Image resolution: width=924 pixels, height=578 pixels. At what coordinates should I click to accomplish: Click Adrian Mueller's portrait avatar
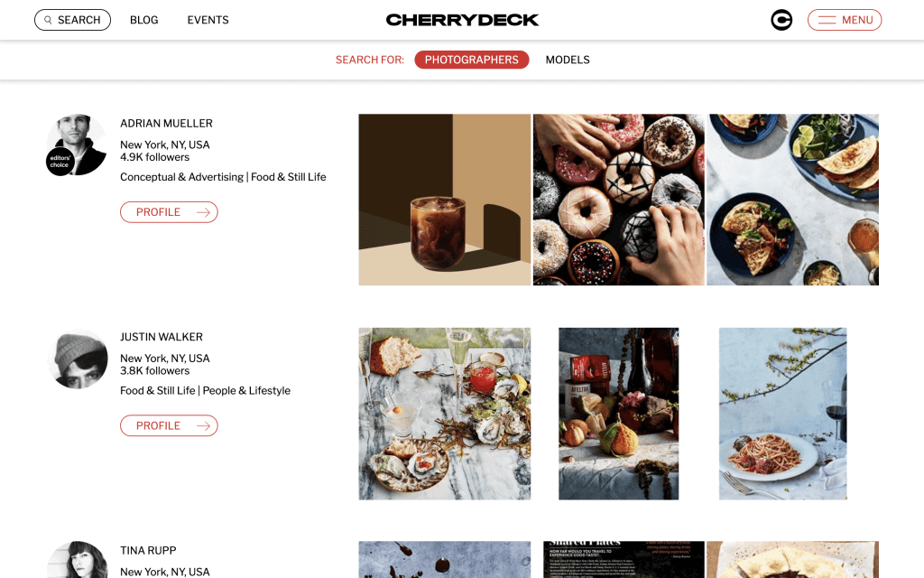78,144
